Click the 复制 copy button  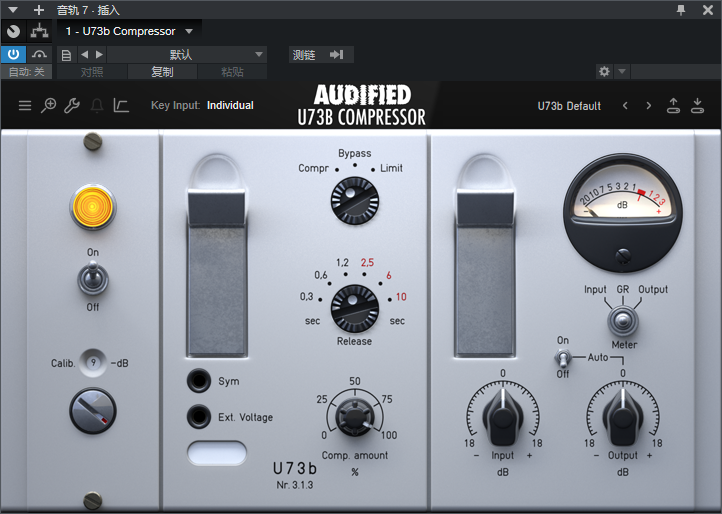[163, 72]
